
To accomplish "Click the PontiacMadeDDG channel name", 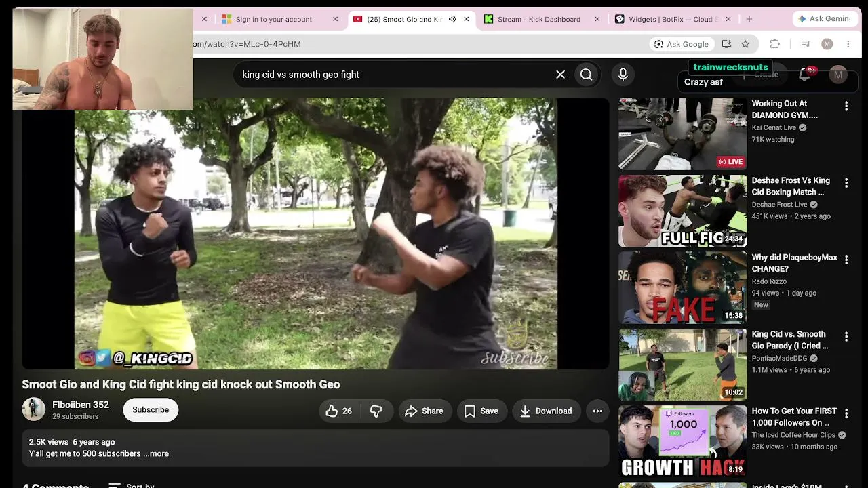I will click(x=779, y=358).
